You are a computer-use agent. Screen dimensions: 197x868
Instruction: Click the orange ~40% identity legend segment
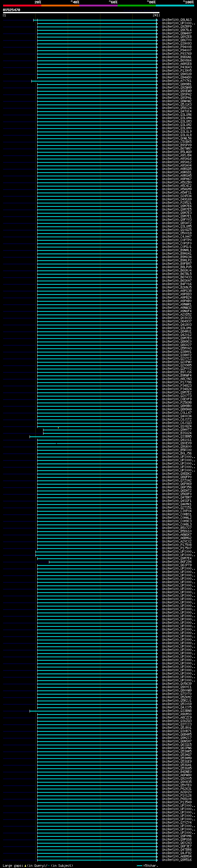click(60, 6)
